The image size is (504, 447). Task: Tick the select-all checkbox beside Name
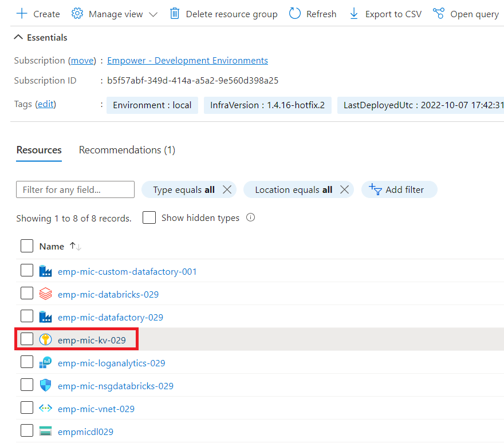click(27, 246)
